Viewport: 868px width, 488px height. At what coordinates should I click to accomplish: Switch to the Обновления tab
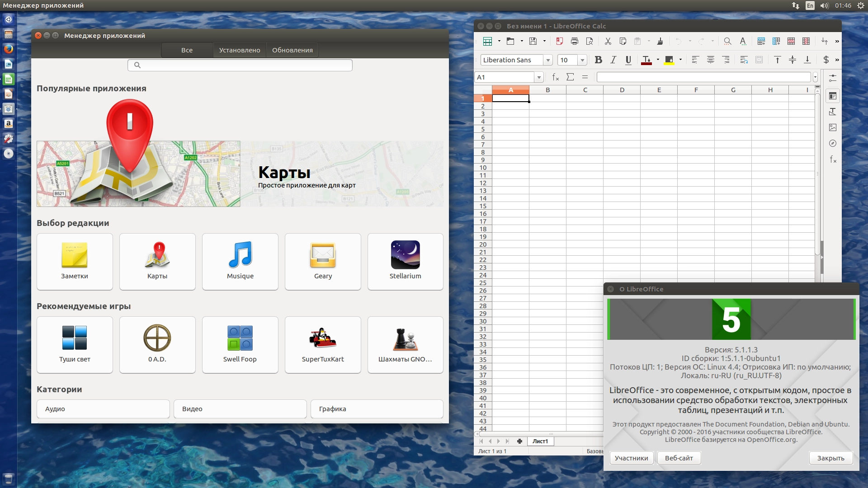point(292,50)
